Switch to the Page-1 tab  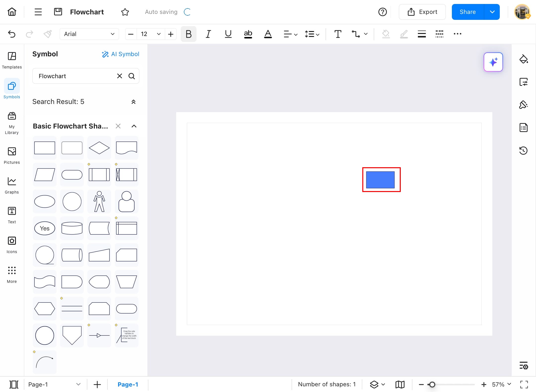[x=128, y=384]
